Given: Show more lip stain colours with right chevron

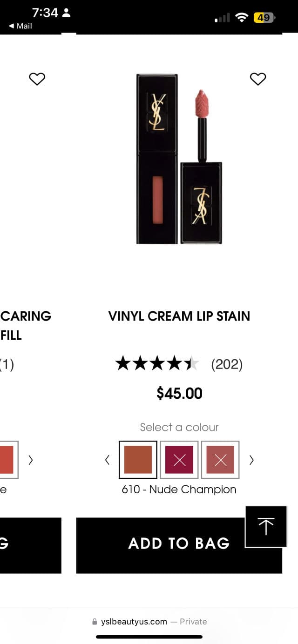Looking at the screenshot, I should (x=251, y=460).
